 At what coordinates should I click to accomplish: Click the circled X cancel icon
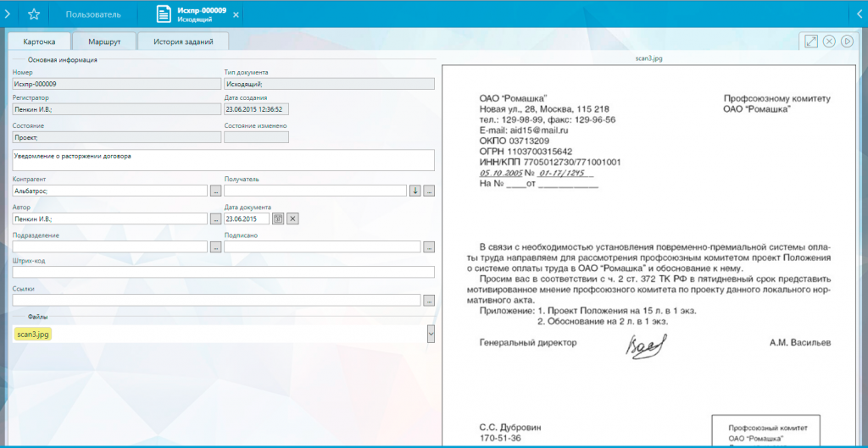[x=829, y=41]
